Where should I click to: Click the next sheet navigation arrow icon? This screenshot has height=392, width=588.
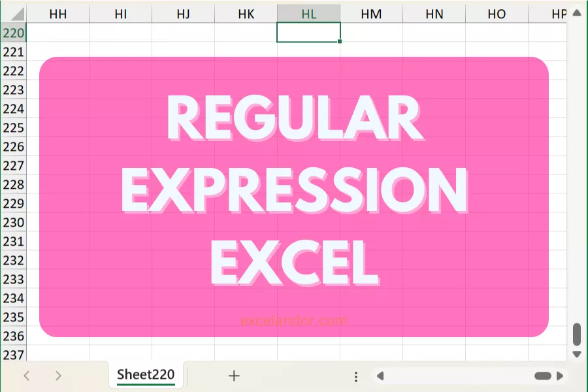(59, 376)
